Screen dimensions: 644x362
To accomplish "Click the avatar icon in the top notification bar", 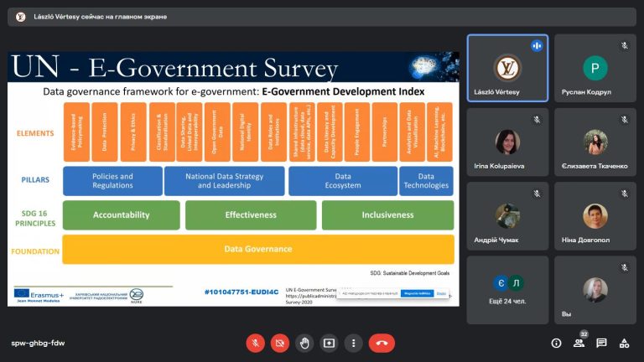I will pos(20,17).
